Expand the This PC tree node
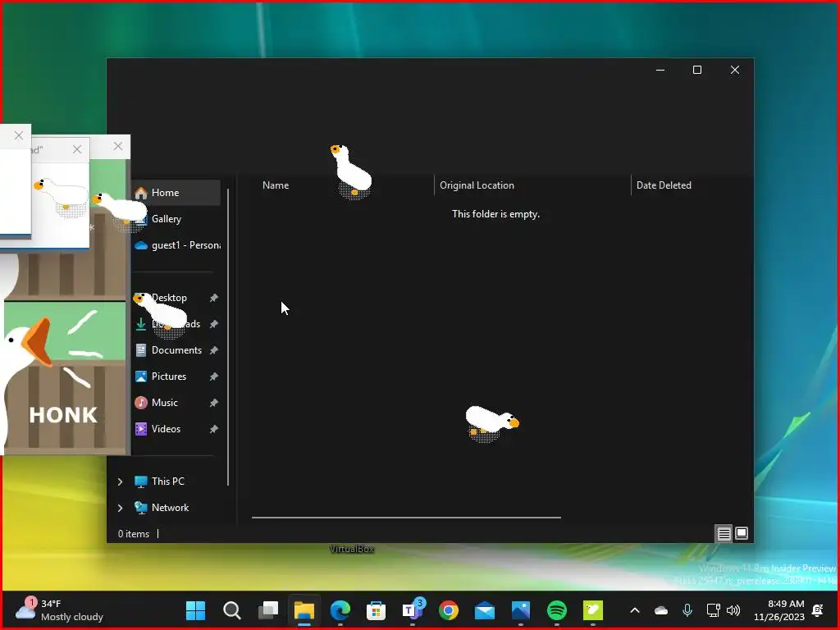The width and height of the screenshot is (840, 630). [x=120, y=482]
